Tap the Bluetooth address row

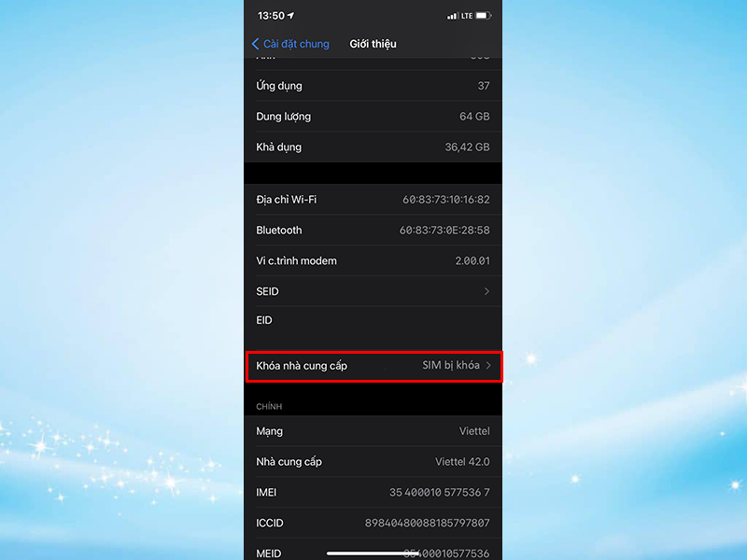pos(373,230)
